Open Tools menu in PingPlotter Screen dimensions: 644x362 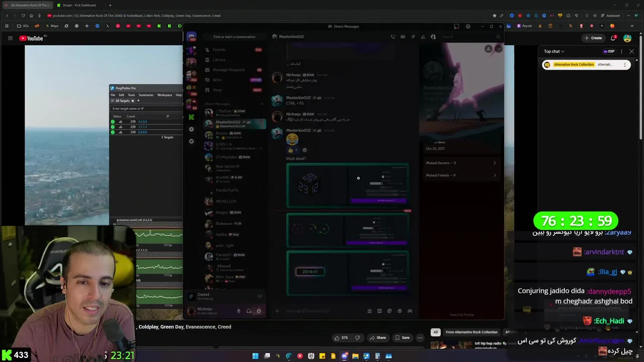[131, 95]
